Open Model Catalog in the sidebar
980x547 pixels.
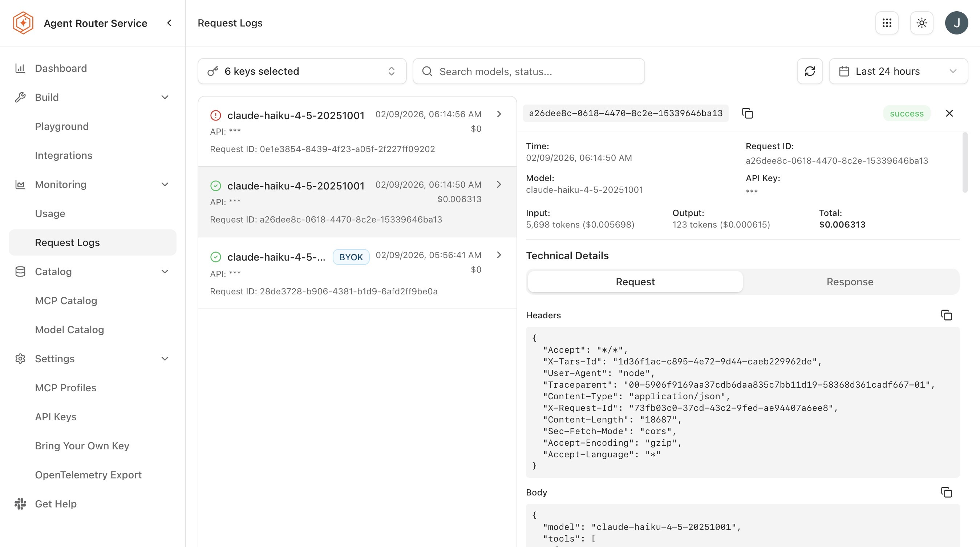pyautogui.click(x=69, y=330)
